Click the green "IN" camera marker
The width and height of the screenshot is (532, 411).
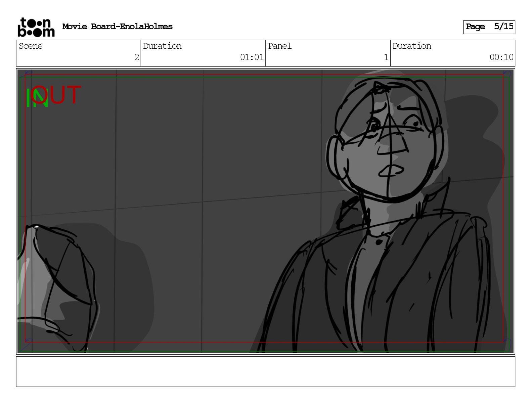click(x=37, y=98)
